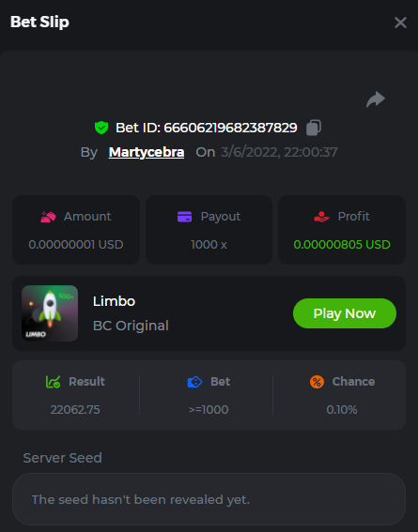Image resolution: width=418 pixels, height=532 pixels.
Task: Click the red Profit hand icon
Action: 321,217
